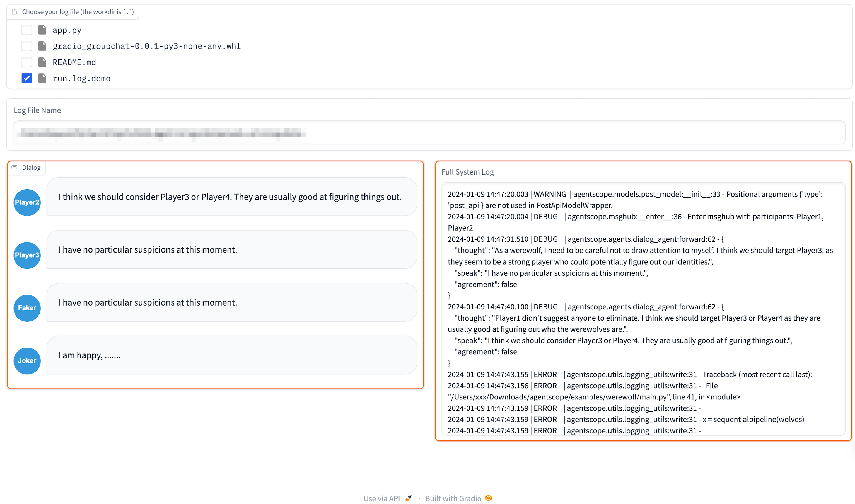
Task: Click the Joker avatar icon
Action: click(x=27, y=361)
